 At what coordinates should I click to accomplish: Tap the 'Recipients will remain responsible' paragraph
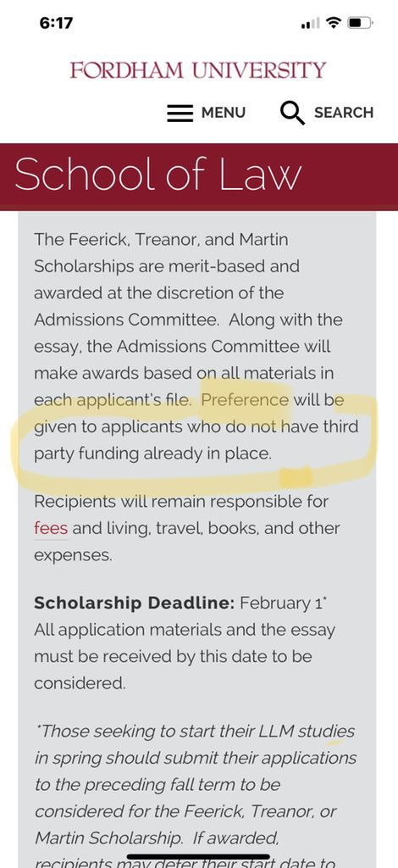point(187,527)
